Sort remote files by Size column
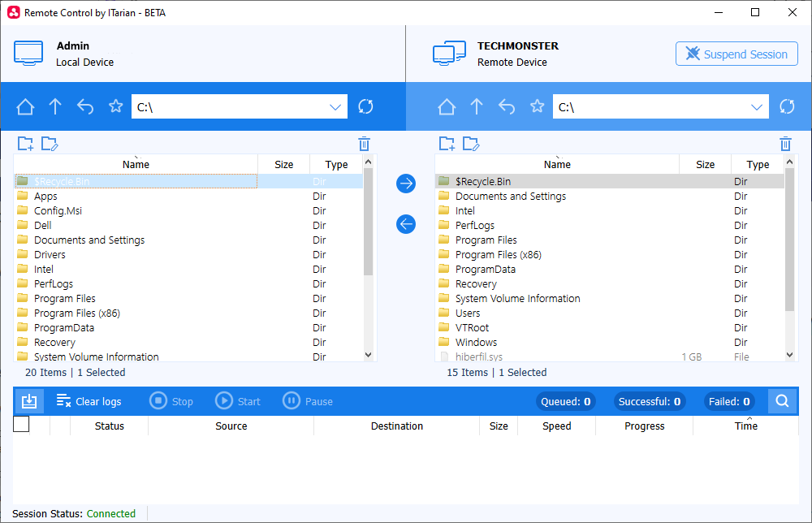Viewport: 812px width, 523px height. coord(706,164)
